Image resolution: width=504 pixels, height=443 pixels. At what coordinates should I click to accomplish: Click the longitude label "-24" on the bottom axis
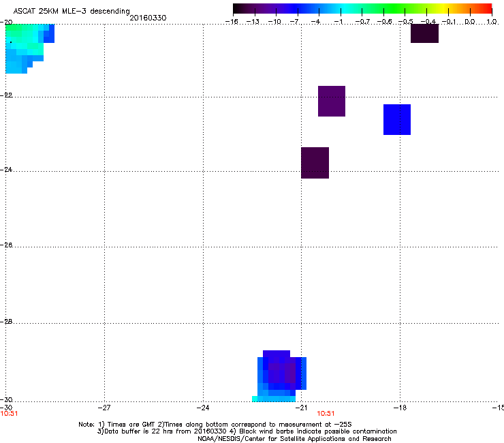click(x=203, y=408)
